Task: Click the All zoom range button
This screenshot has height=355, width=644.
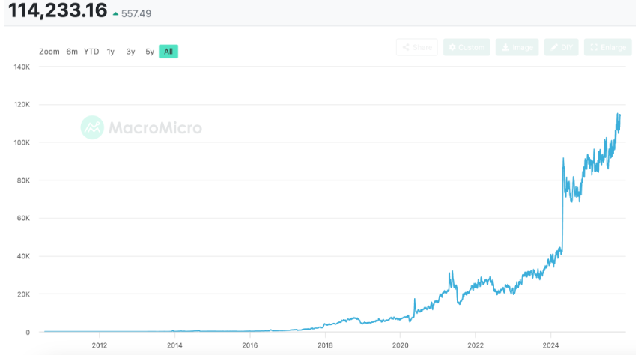Action: coord(168,52)
